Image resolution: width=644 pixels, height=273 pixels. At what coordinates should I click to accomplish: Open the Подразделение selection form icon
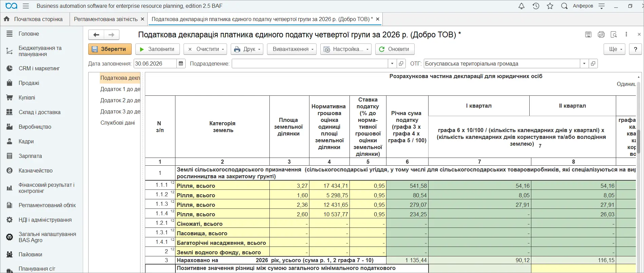pos(401,63)
